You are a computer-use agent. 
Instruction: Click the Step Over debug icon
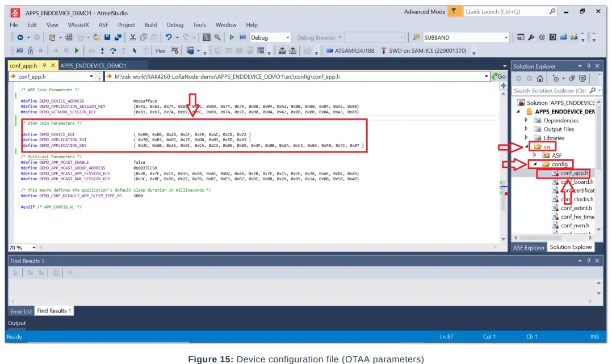coord(113,50)
